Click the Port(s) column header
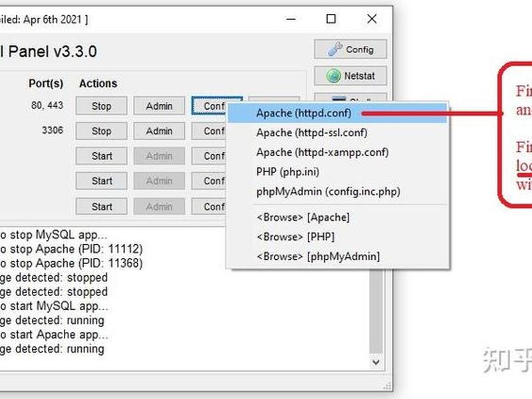 (46, 84)
